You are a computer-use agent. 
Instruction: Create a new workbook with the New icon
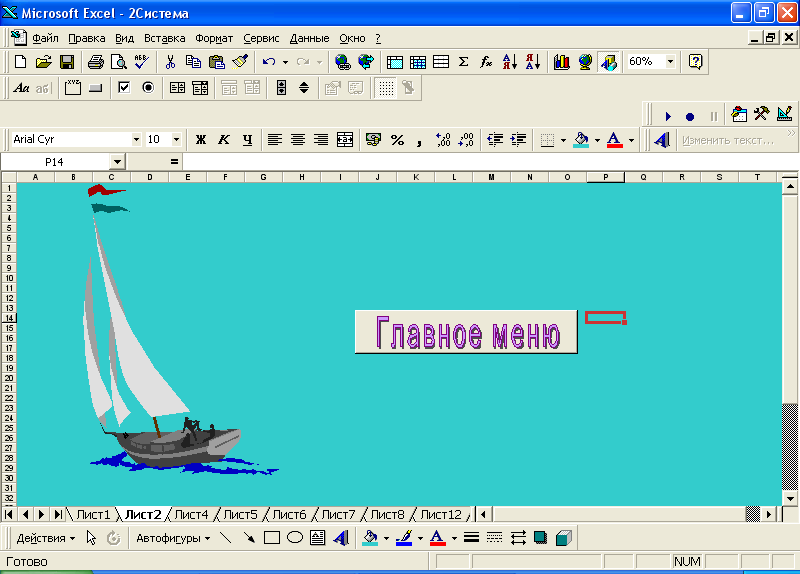(20, 62)
